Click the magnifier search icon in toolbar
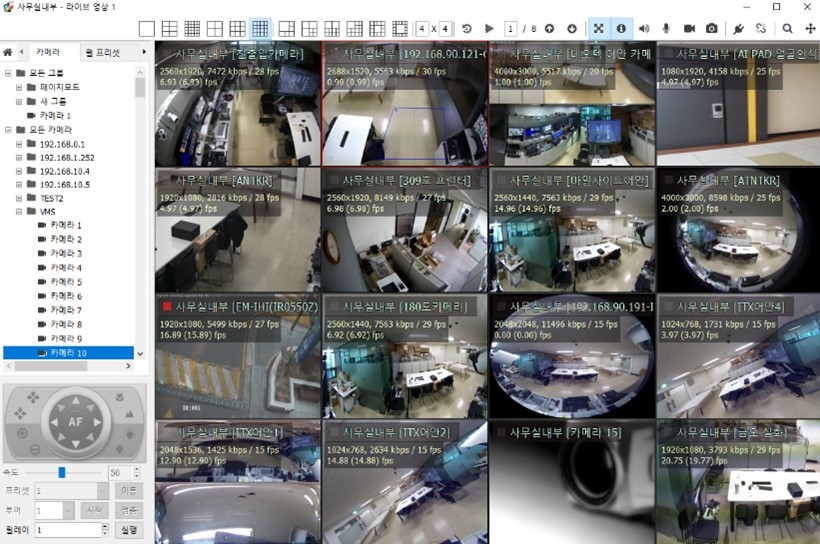The image size is (820, 544). pos(788,29)
